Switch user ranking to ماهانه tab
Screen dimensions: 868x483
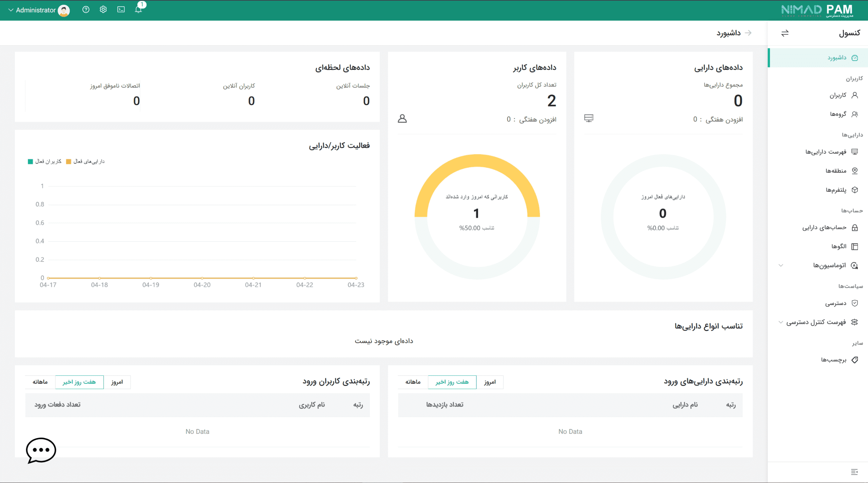[40, 382]
